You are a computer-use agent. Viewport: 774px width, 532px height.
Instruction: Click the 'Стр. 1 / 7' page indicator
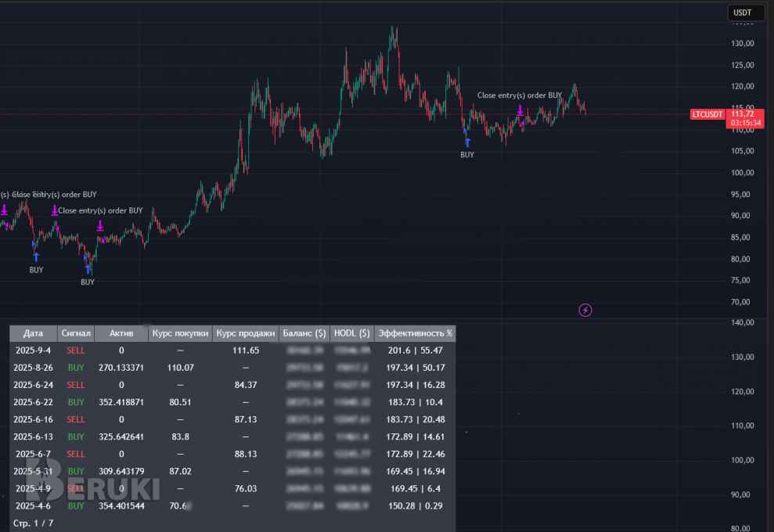pyautogui.click(x=33, y=522)
